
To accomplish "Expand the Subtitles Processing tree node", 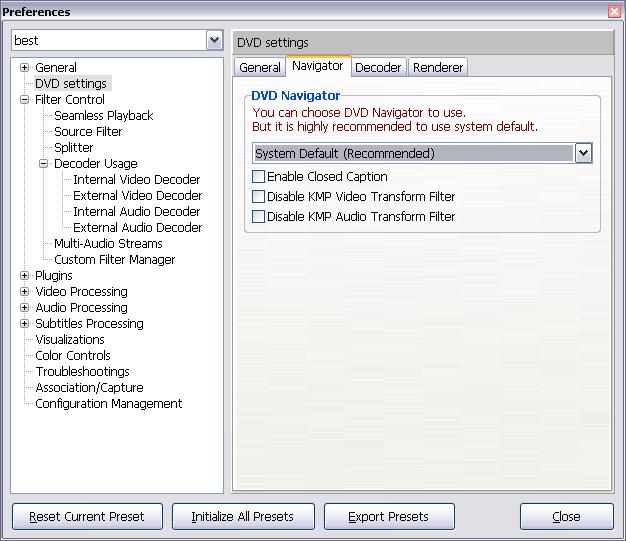I will 25,324.
